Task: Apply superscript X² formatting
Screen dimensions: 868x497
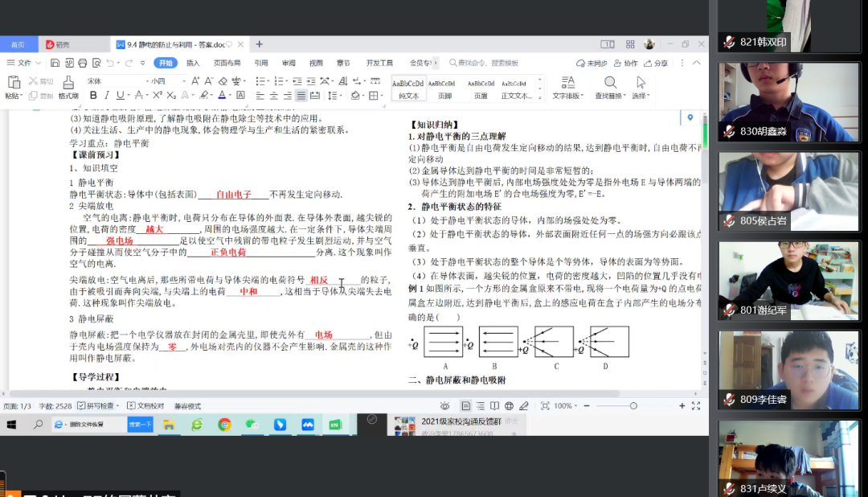Action: pyautogui.click(x=158, y=96)
